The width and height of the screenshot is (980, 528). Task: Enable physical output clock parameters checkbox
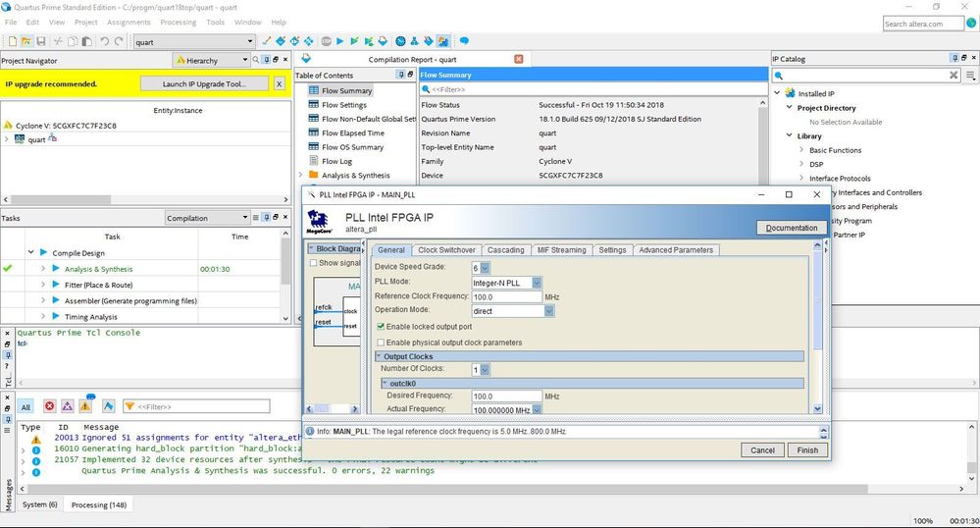[x=380, y=343]
